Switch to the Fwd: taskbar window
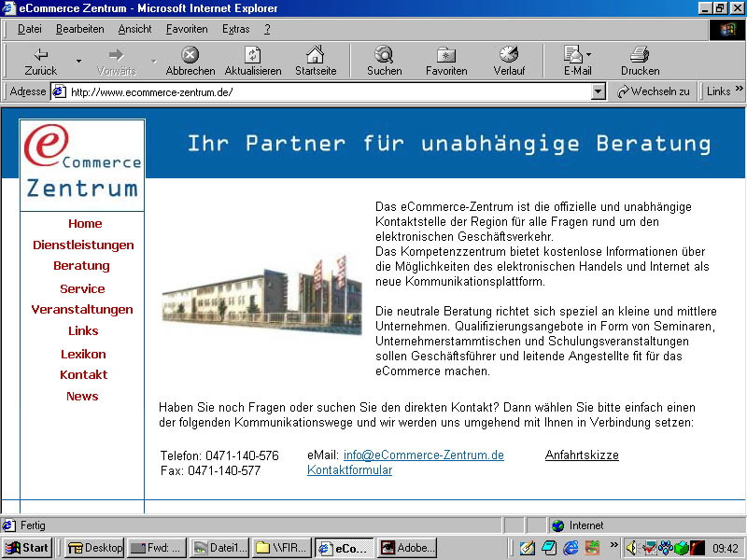747x560 pixels. pos(157,548)
